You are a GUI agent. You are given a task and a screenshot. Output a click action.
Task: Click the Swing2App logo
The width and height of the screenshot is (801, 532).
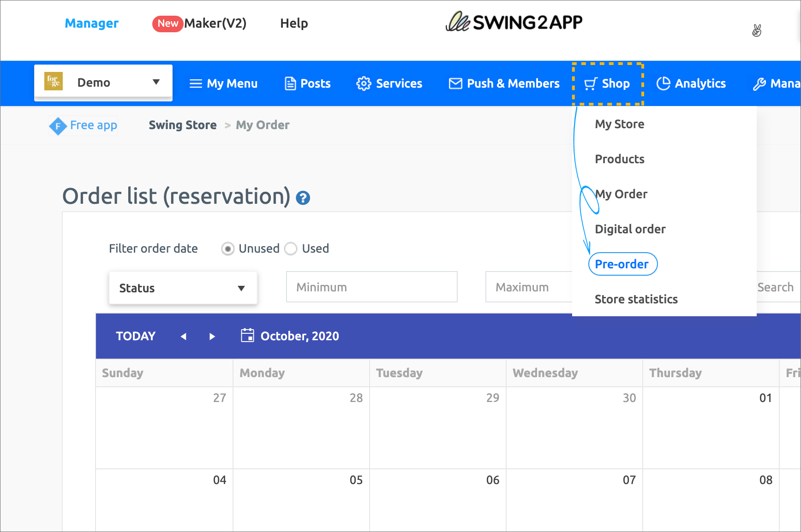(x=514, y=22)
